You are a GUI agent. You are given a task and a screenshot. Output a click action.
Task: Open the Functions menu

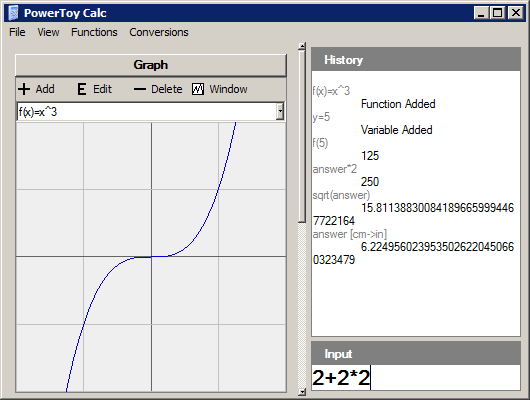[x=94, y=32]
